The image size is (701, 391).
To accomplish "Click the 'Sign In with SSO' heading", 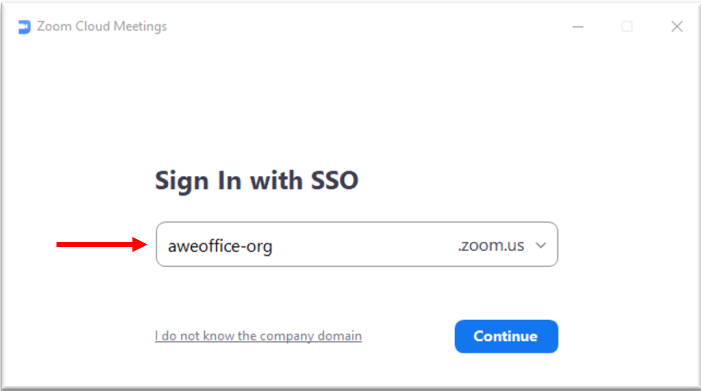I will coord(256,181).
